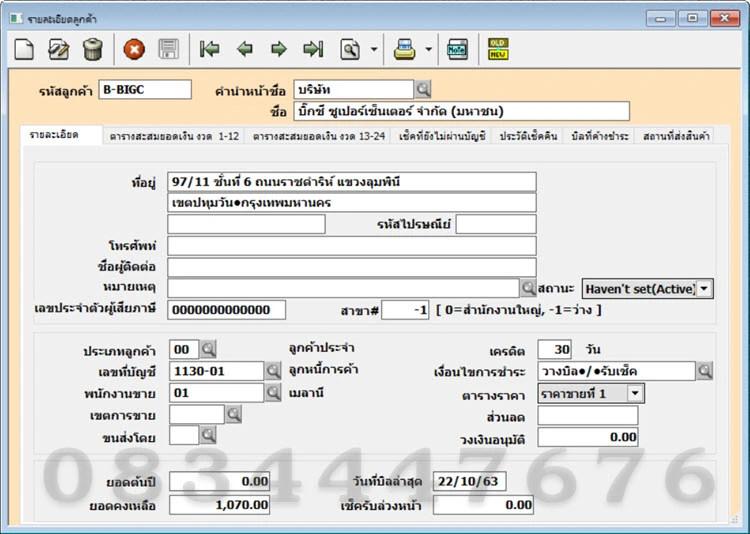This screenshot has height=534, width=750.
Task: Open tab บิลที่ค้างชำระ
Action: [x=600, y=136]
